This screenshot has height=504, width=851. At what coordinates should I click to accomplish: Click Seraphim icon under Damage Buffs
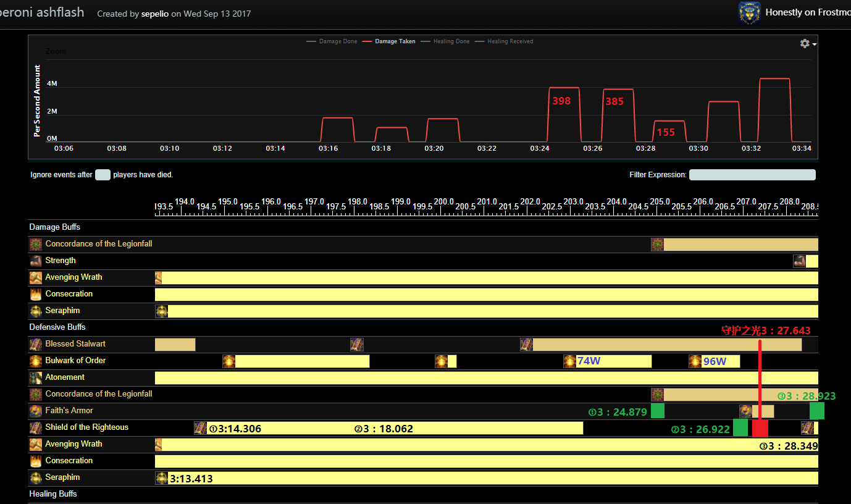pos(36,311)
